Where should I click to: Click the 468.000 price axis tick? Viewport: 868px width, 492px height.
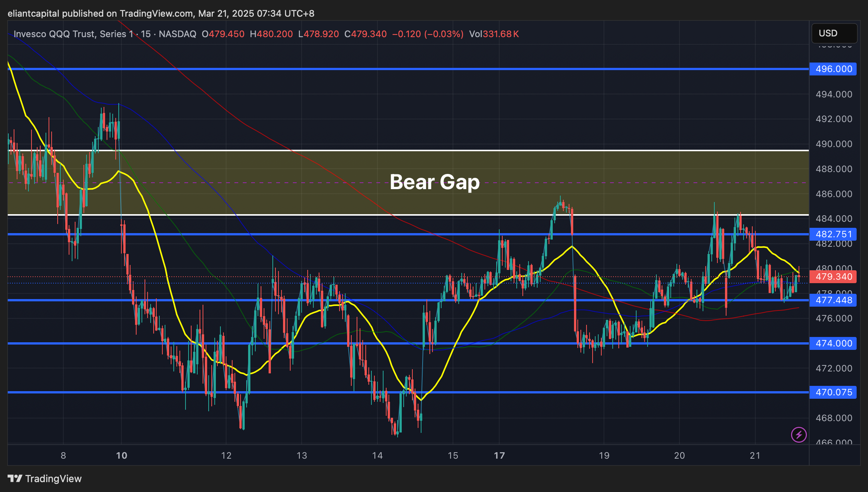click(x=834, y=418)
